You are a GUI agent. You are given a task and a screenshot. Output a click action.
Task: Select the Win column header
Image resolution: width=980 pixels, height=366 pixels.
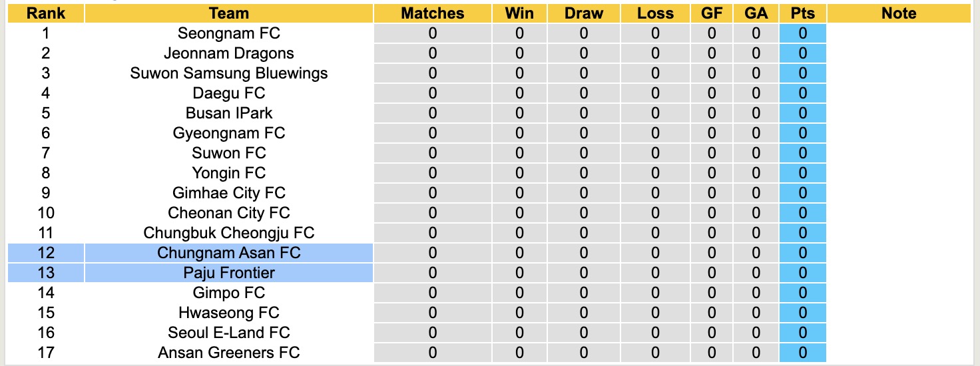tap(519, 13)
